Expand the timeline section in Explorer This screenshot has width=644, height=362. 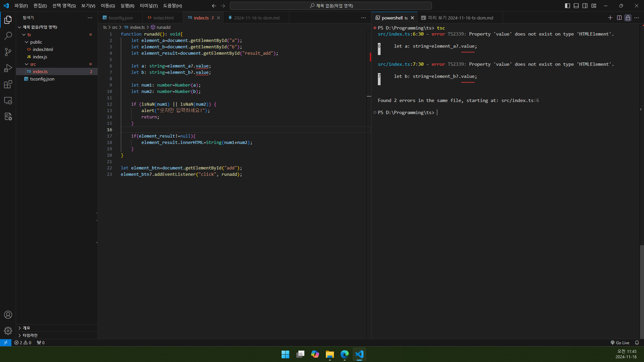click(x=57, y=335)
